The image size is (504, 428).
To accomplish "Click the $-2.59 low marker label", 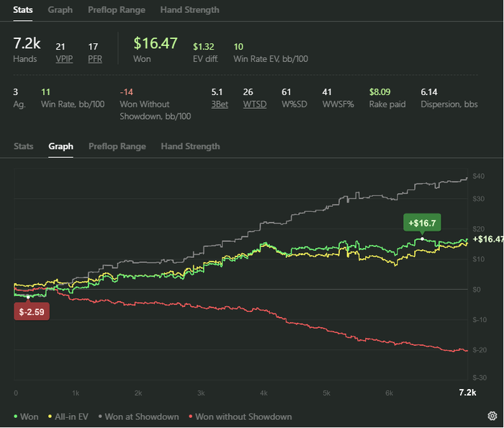I will tap(32, 311).
